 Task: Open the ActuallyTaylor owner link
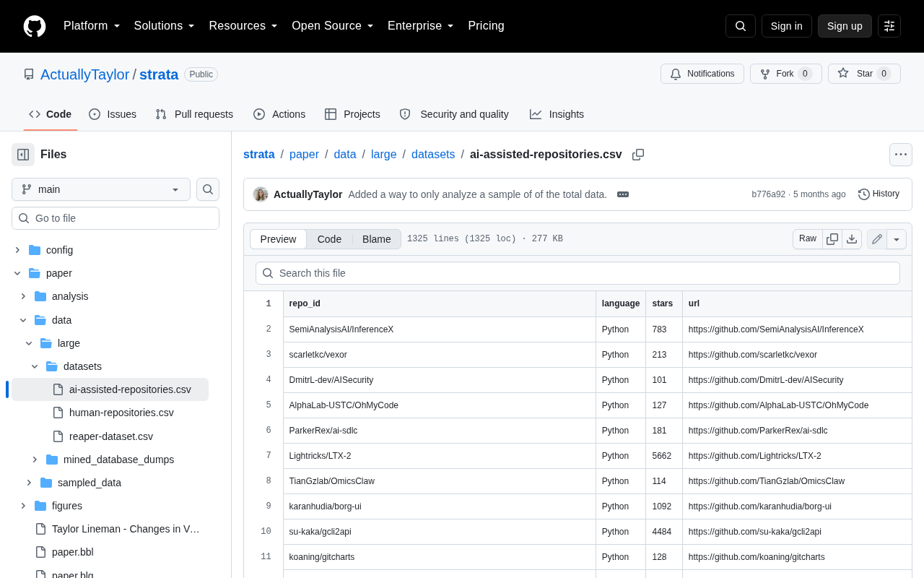(x=85, y=74)
